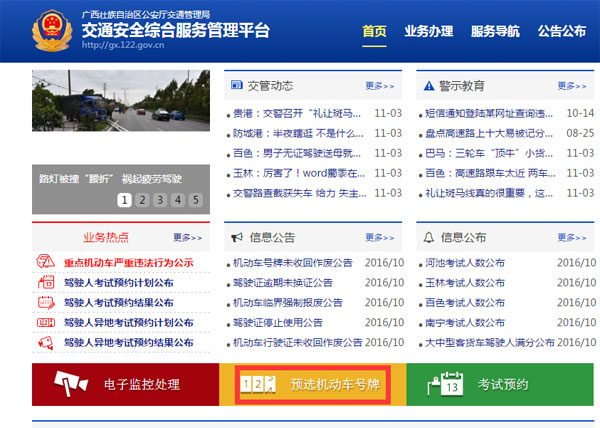Click icon beside 驾驶人考试预约计划公布
Viewport: 600px width, 428px height.
(x=46, y=282)
